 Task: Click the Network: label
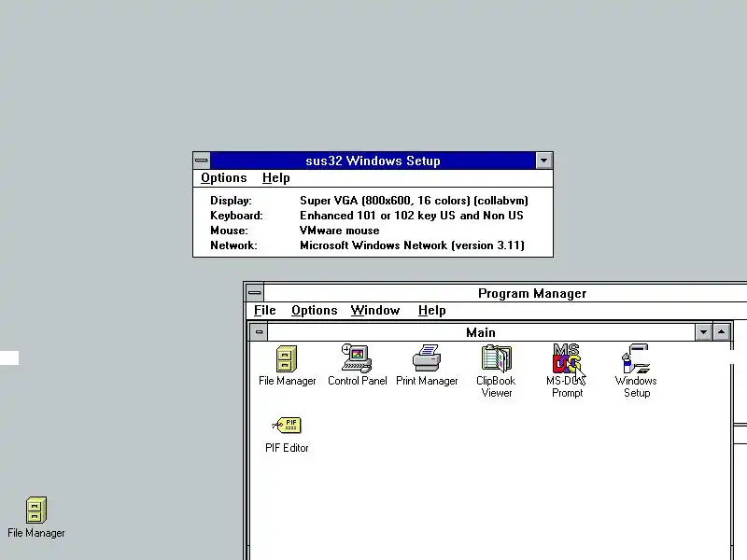(234, 245)
